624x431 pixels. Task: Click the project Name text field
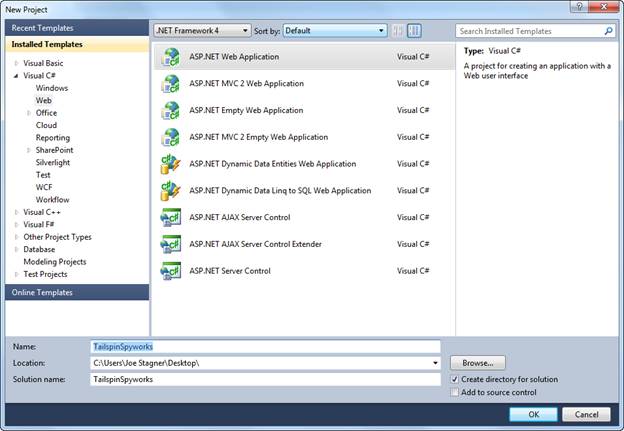[265, 347]
